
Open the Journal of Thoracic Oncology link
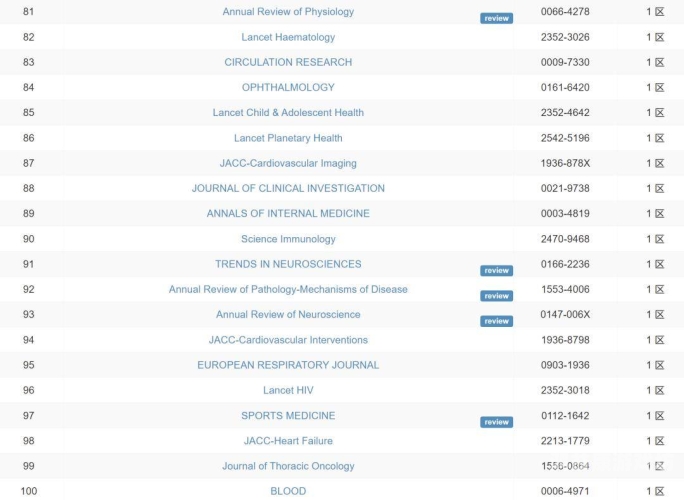point(288,466)
